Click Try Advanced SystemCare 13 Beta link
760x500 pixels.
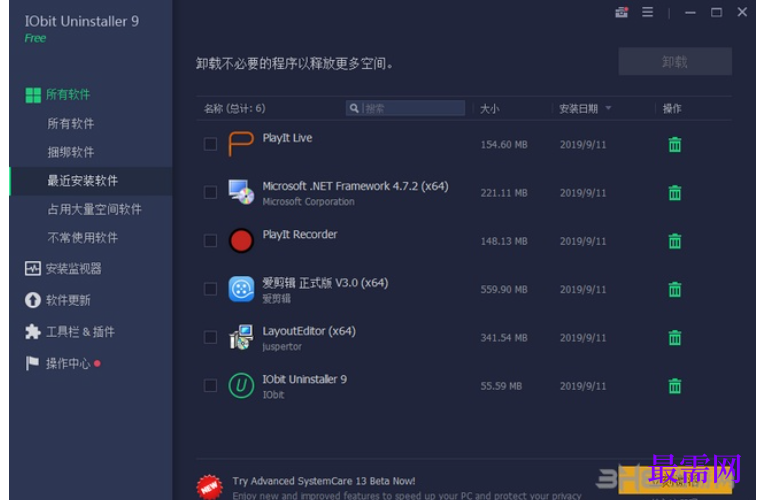tap(324, 481)
